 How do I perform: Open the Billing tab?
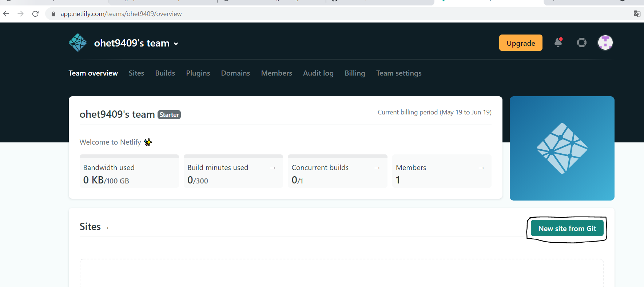[x=355, y=73]
